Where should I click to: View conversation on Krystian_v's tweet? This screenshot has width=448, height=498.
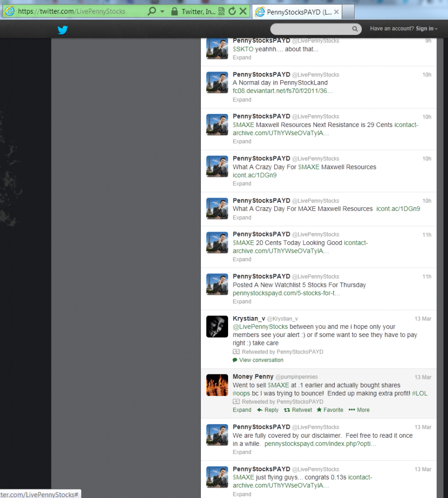[x=261, y=360]
